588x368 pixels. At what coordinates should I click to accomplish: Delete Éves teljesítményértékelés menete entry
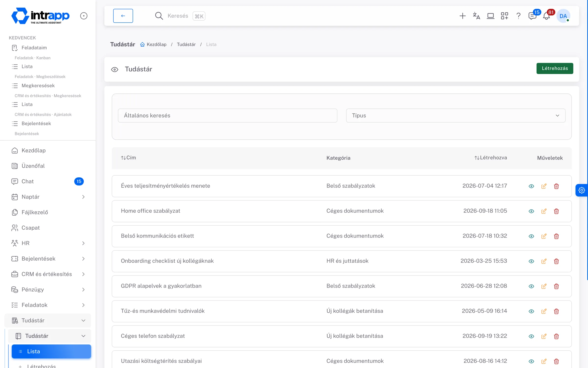(556, 186)
